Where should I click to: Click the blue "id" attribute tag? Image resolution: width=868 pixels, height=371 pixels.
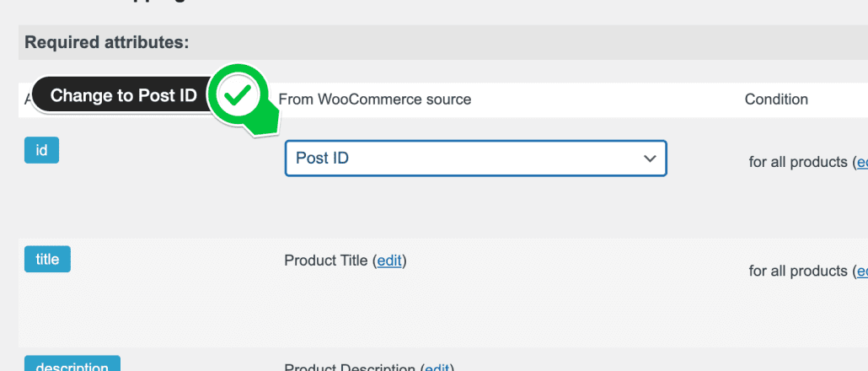coord(41,150)
